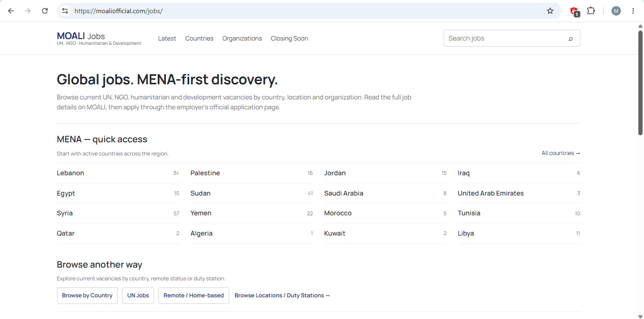Open Qatar jobs

118,233
